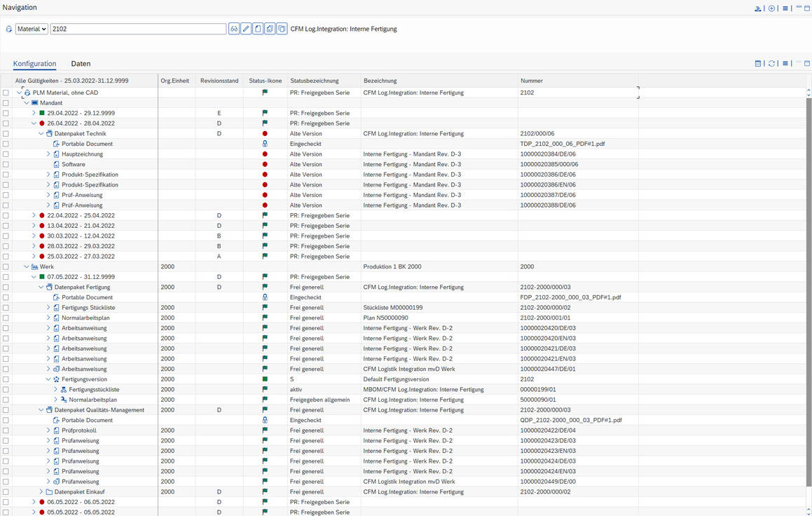Click the toolbar icon immediately left of the 'CFM Log.Integration' label

click(x=282, y=29)
